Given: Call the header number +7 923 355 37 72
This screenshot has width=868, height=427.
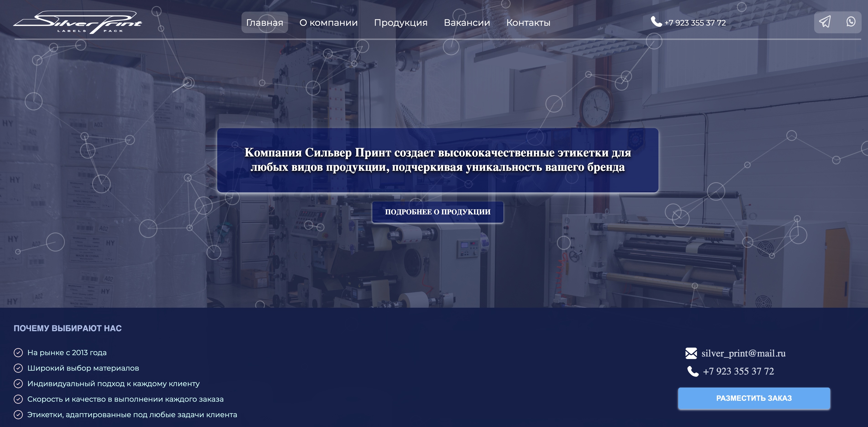Looking at the screenshot, I should tap(695, 23).
